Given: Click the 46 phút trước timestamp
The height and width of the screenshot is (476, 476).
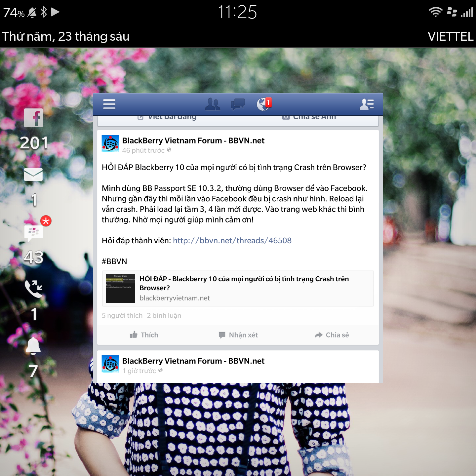Looking at the screenshot, I should (x=143, y=150).
